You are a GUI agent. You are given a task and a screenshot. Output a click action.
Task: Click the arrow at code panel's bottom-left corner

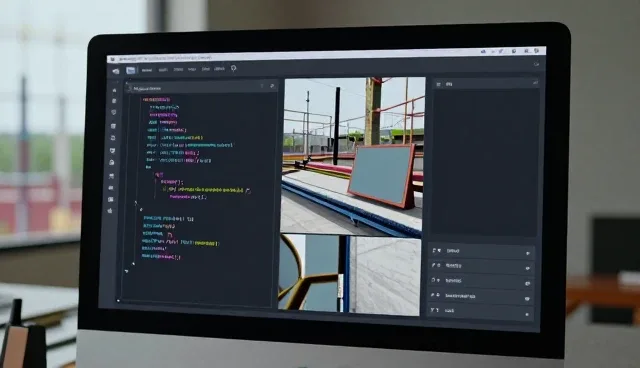(118, 301)
